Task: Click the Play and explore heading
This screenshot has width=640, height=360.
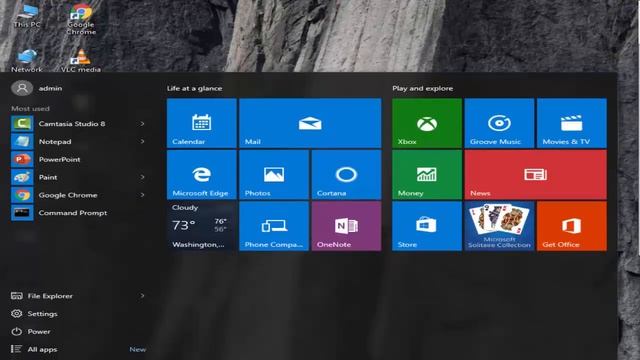Action: (x=422, y=88)
